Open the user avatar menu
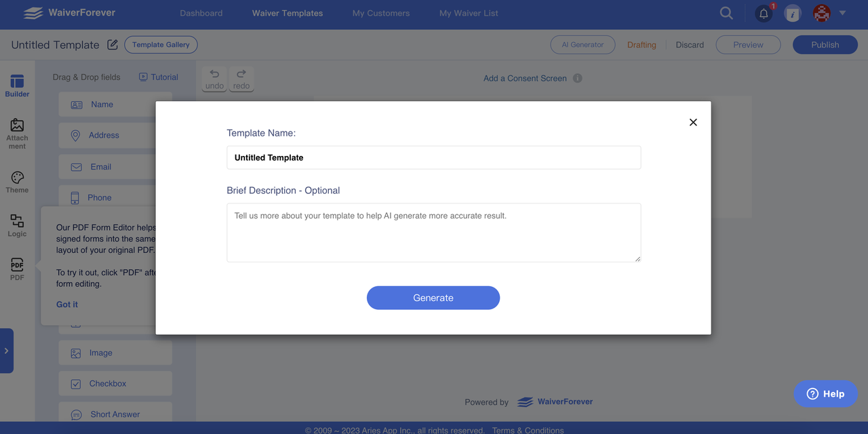Screen dimensions: 868x434 point(822,13)
